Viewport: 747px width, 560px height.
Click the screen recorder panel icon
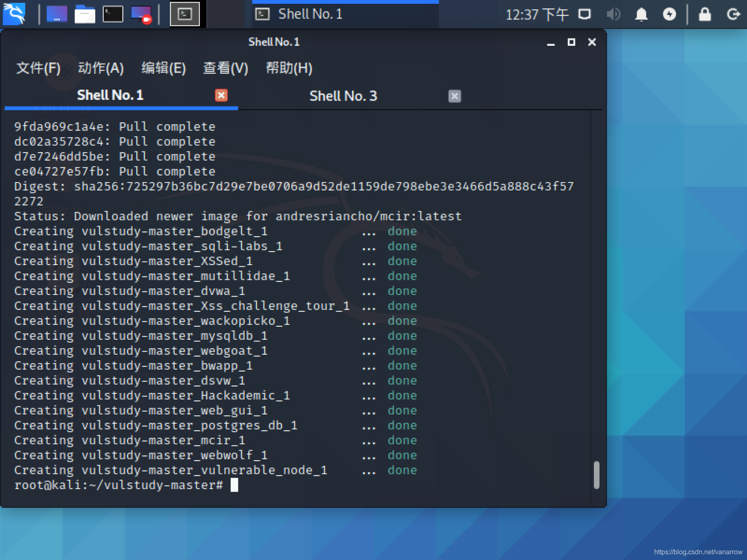tap(141, 14)
